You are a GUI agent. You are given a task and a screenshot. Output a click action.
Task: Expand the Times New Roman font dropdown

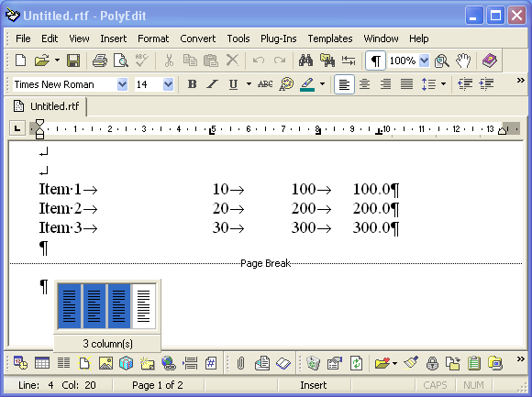[x=122, y=84]
